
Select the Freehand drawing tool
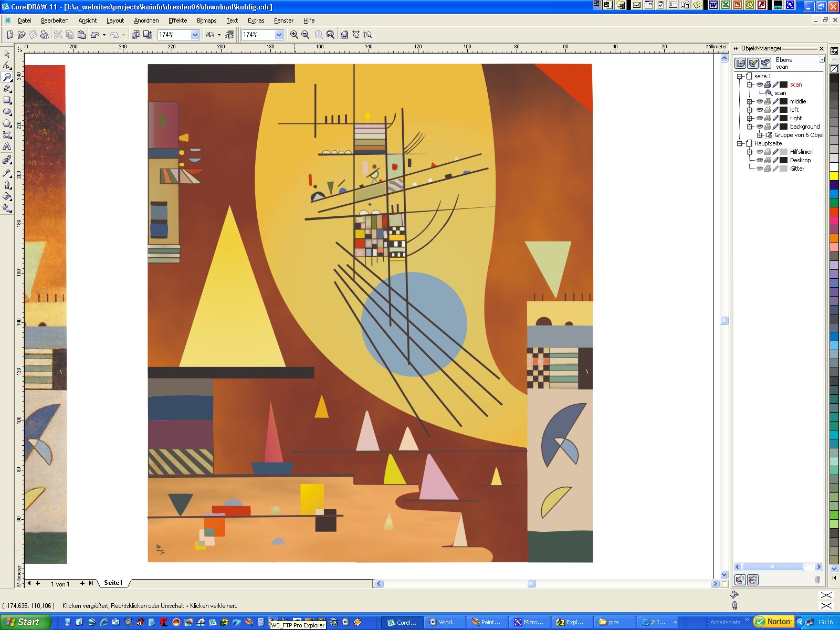click(7, 88)
